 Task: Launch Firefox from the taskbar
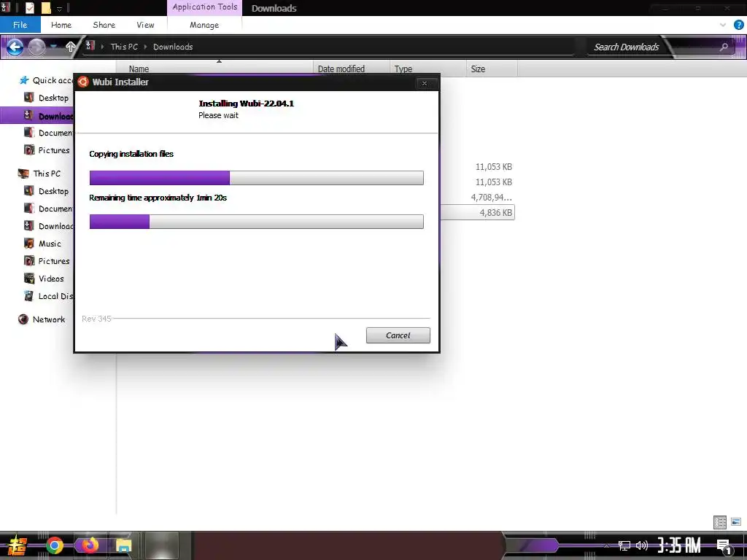click(x=90, y=545)
